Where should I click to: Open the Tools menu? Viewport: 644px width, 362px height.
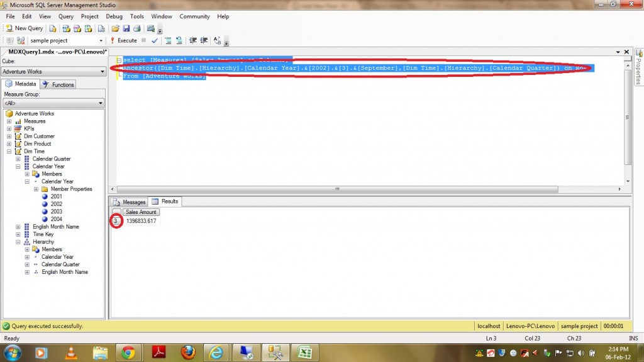136,16
